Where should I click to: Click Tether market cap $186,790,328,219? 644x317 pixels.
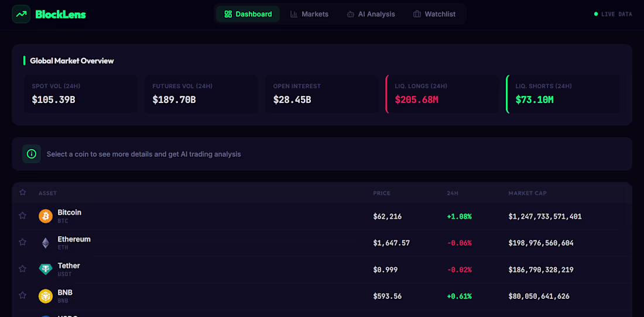pyautogui.click(x=541, y=270)
